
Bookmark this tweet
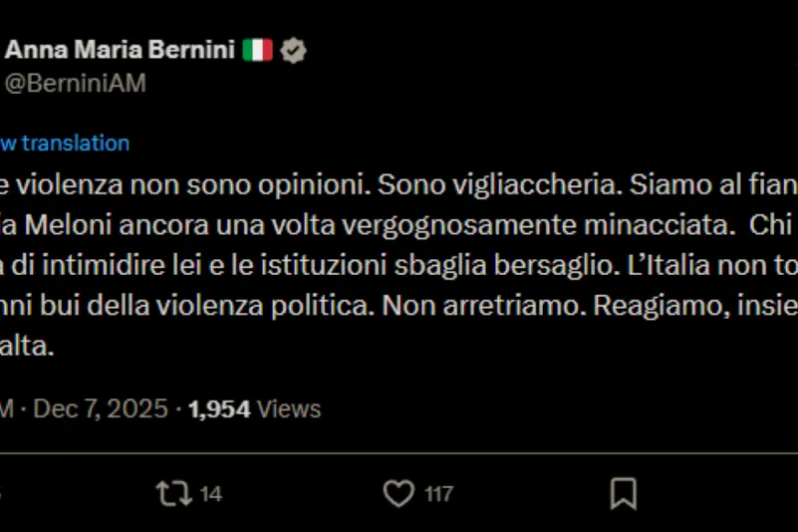[624, 492]
